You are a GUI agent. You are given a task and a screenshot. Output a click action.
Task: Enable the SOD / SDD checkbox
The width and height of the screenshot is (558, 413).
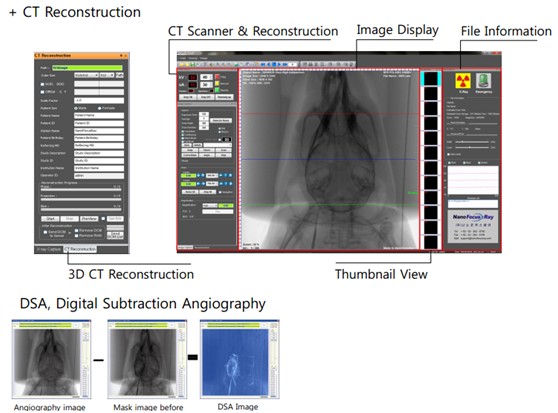click(x=42, y=84)
